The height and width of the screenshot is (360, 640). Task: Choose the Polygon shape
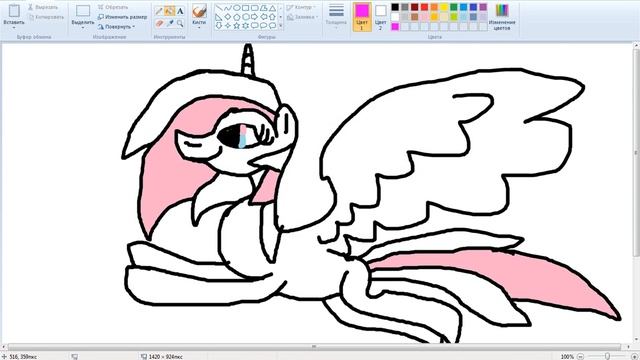coord(264,8)
